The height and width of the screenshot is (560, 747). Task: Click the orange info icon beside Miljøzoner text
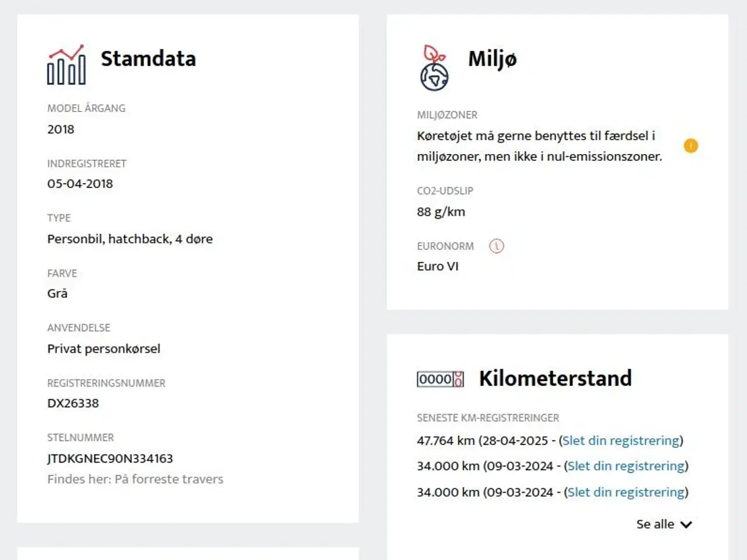coord(691,146)
